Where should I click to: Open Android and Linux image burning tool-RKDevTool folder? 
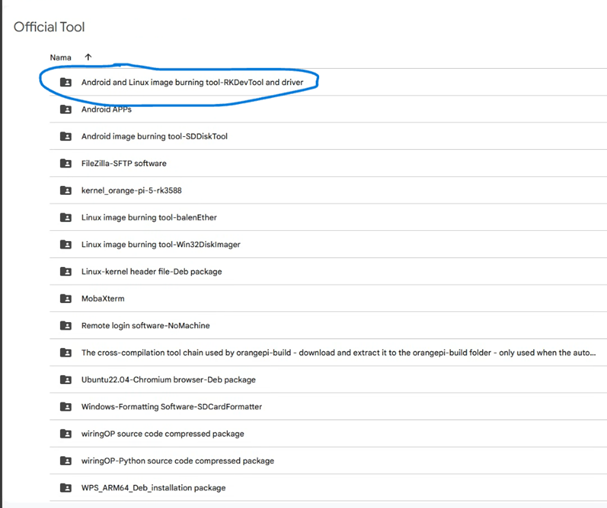coord(192,82)
